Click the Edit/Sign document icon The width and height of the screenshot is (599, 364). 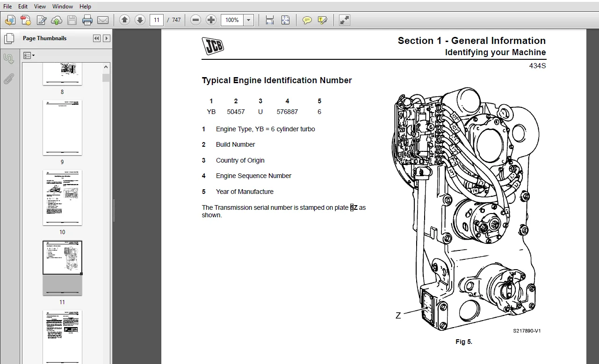(x=41, y=20)
